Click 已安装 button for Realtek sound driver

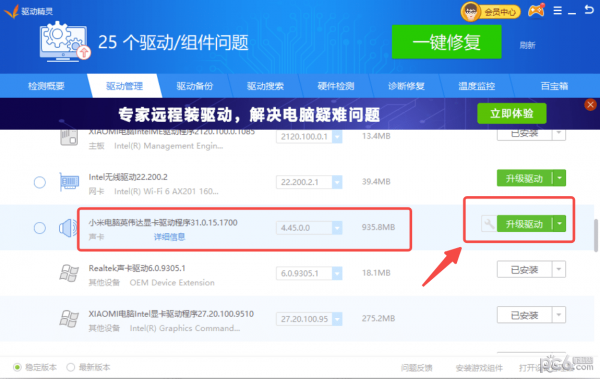pos(525,270)
